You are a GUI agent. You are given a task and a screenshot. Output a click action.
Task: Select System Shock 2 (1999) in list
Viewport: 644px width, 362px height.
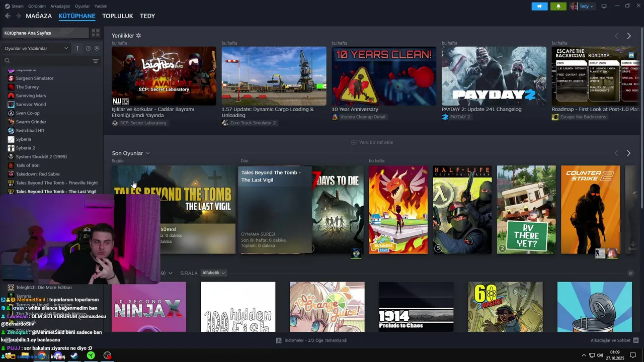click(41, 157)
